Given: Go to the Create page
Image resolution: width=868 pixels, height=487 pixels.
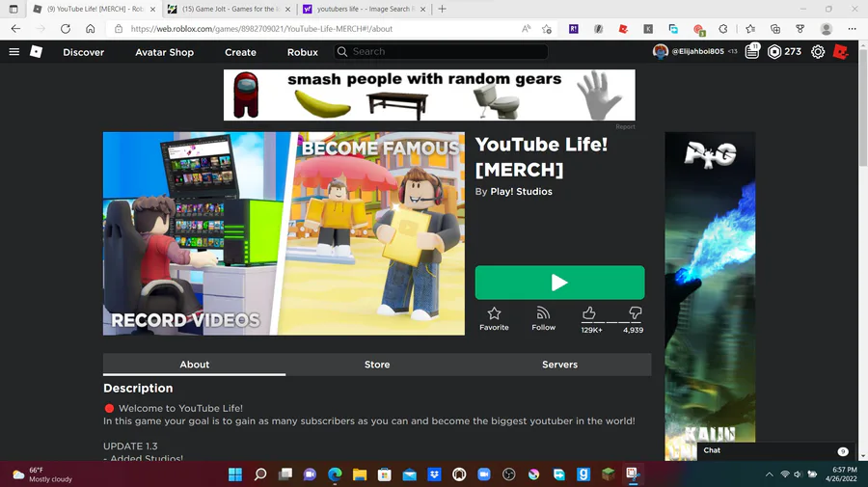Looking at the screenshot, I should point(240,52).
